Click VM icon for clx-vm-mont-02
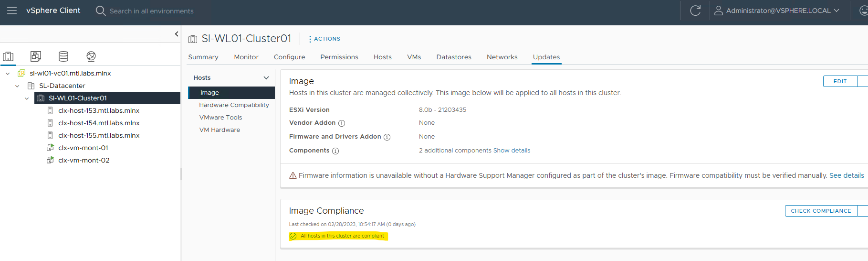Viewport: 868px width, 261px height. click(50, 160)
